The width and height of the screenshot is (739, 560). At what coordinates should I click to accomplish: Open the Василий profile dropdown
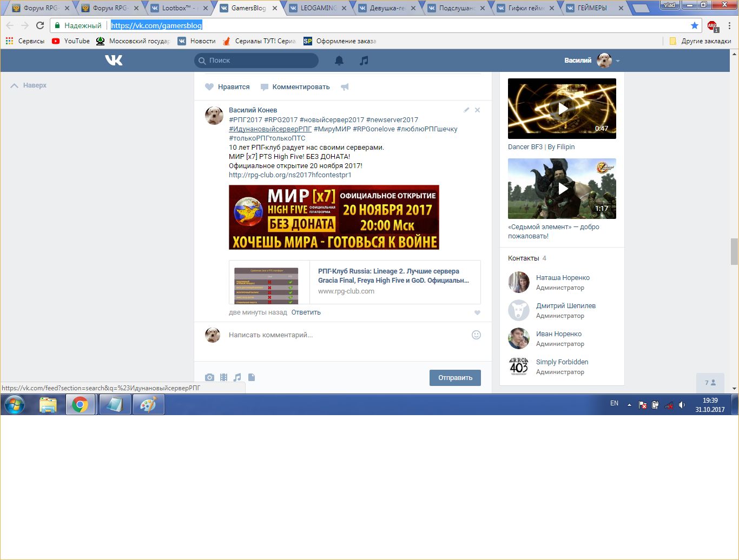click(592, 61)
